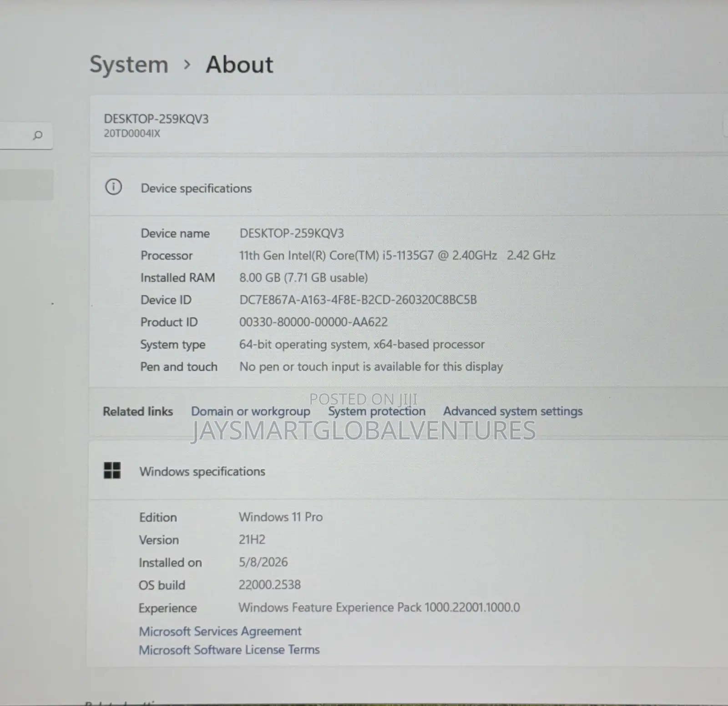
Task: Click the Version label
Action: (159, 540)
